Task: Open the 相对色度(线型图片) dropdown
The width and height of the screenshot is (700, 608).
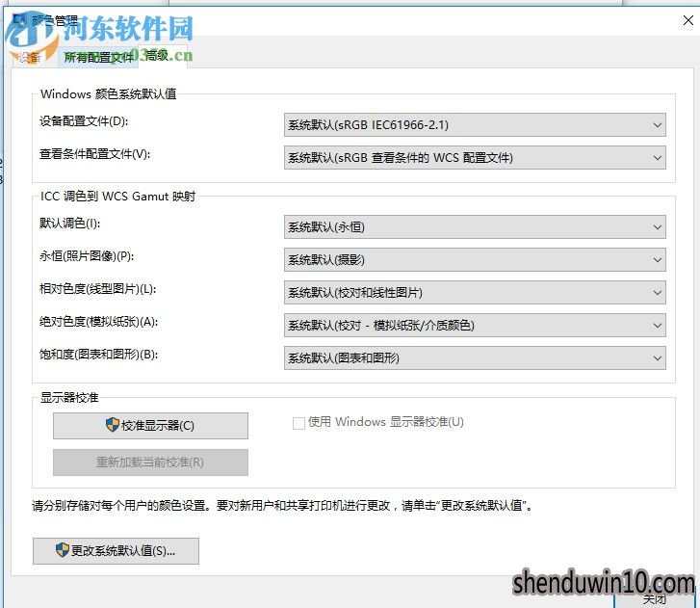Action: (x=475, y=292)
